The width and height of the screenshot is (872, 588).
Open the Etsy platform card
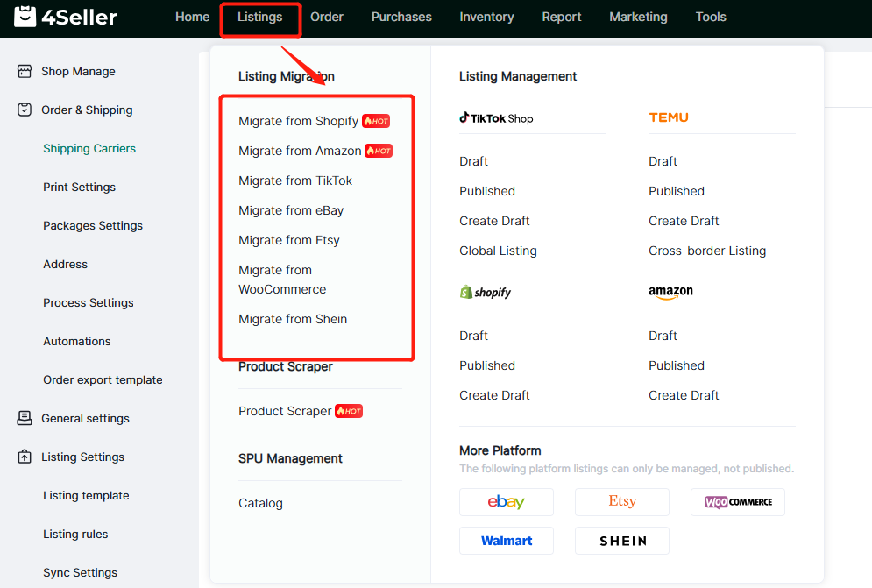[622, 502]
